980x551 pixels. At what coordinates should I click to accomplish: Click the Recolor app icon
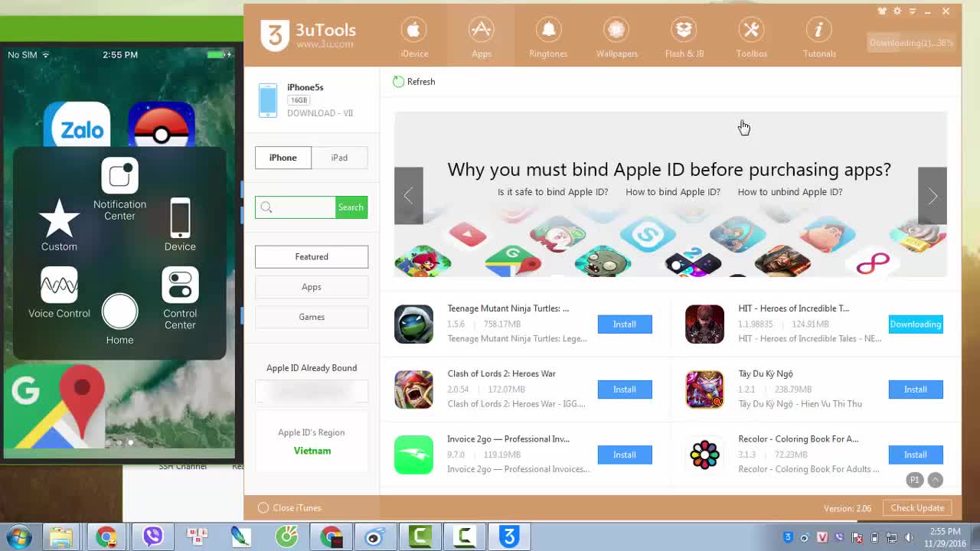[x=704, y=455]
